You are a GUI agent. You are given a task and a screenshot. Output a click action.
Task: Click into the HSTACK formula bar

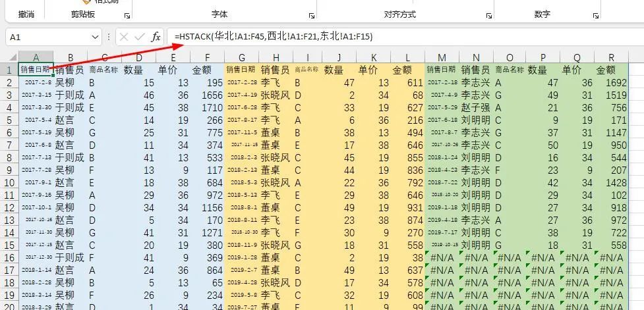[x=405, y=37]
